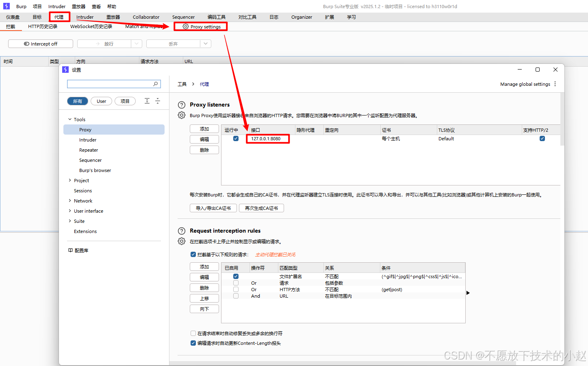Expand the Suite tree node
588x366 pixels.
pyautogui.click(x=70, y=221)
